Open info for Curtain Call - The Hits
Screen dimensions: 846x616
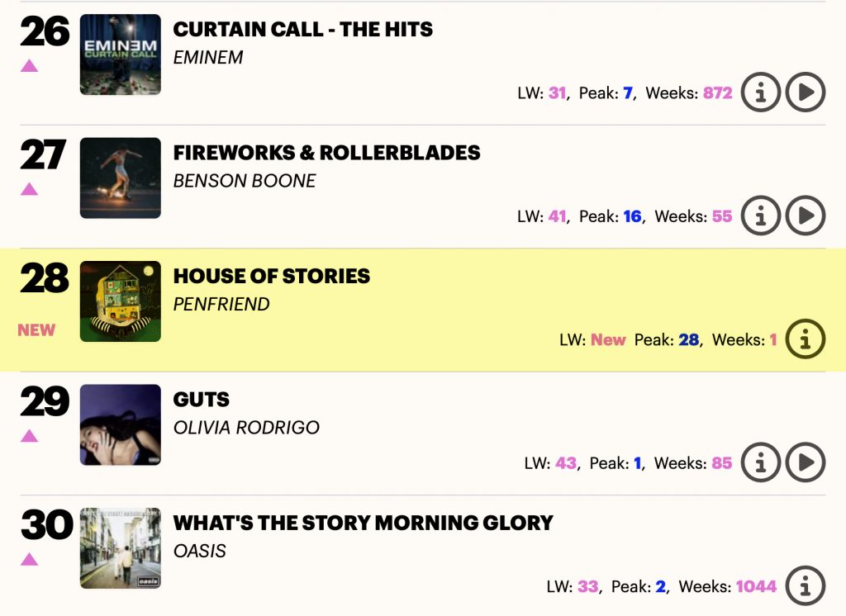click(761, 92)
